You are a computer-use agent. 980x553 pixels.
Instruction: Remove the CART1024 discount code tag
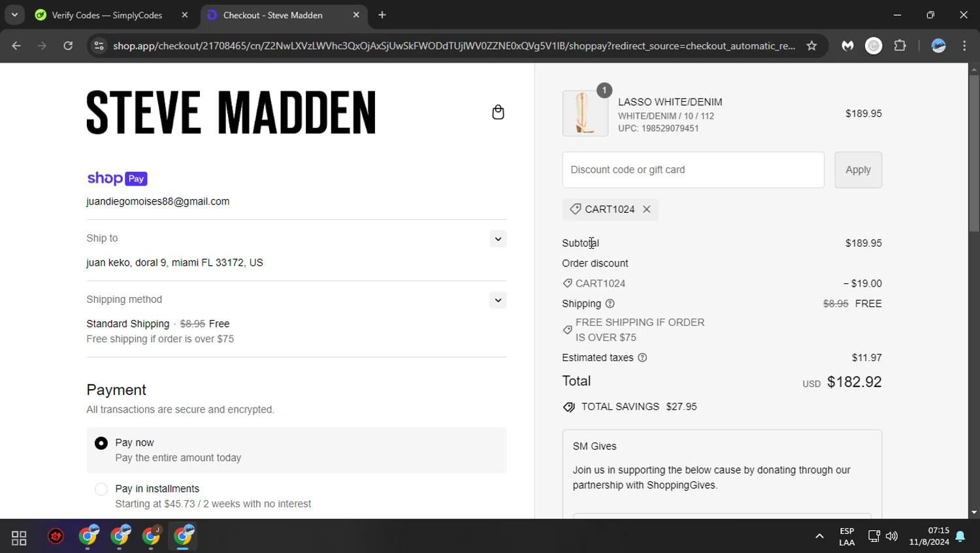(646, 209)
